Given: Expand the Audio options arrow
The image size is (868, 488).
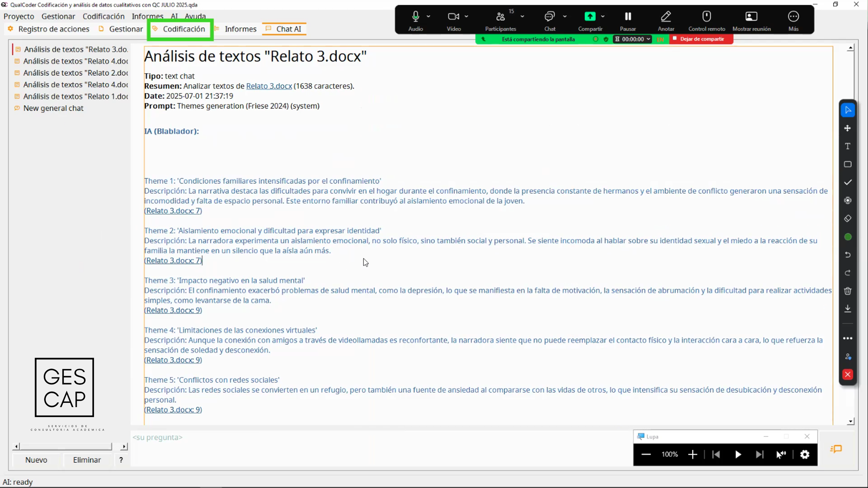Looking at the screenshot, I should coord(428,16).
